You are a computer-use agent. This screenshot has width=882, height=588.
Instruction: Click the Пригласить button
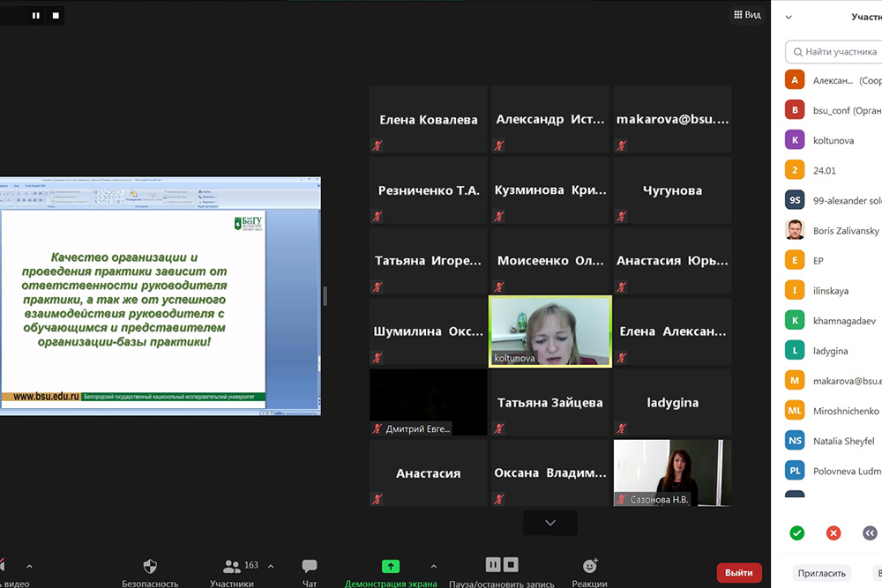(821, 573)
